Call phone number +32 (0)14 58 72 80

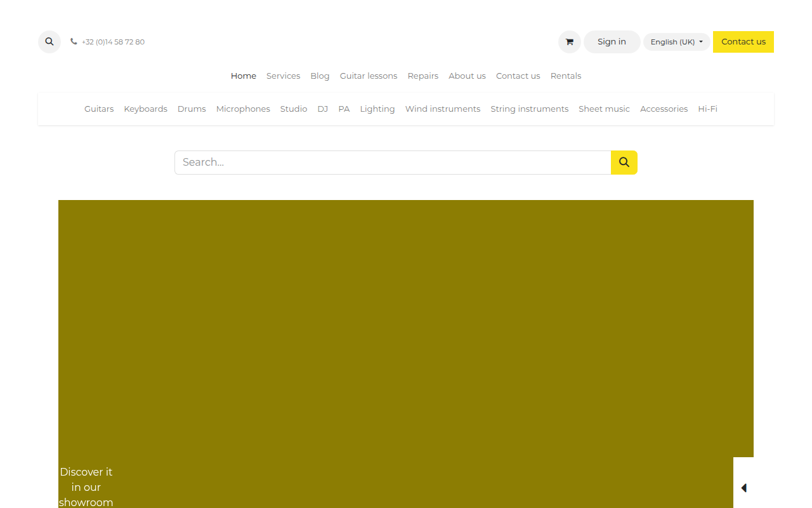click(113, 42)
